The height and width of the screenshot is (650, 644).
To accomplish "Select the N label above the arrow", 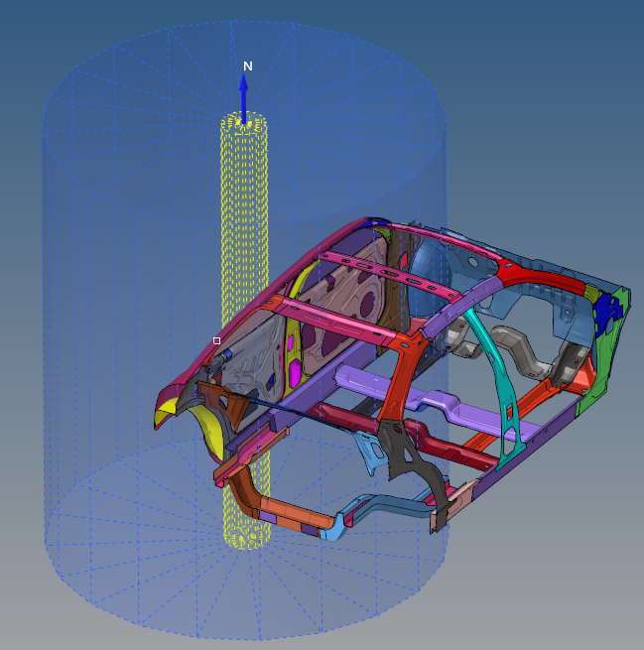I will (x=248, y=66).
